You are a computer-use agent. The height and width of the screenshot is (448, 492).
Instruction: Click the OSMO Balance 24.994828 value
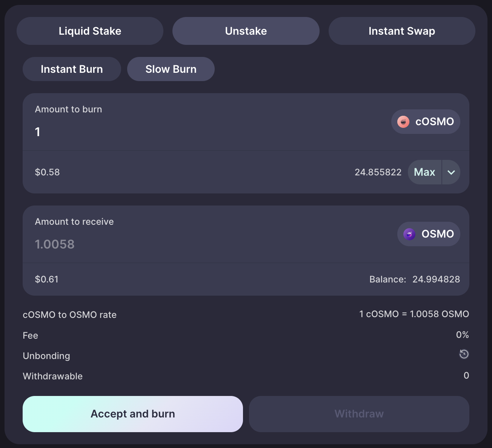[x=436, y=279]
